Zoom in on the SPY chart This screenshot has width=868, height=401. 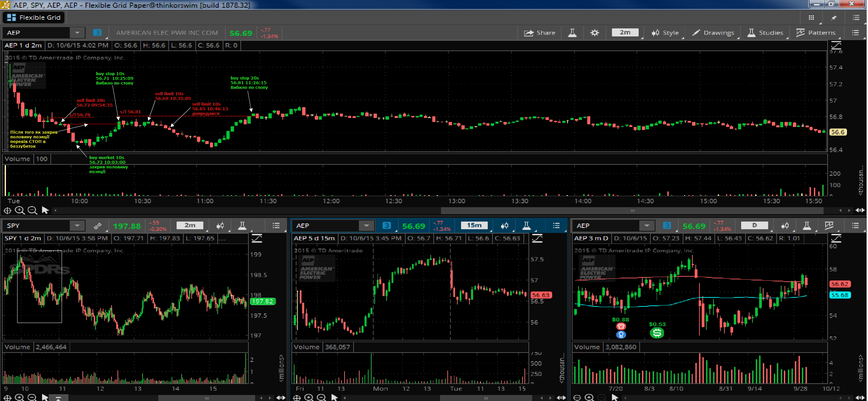pyautogui.click(x=20, y=397)
